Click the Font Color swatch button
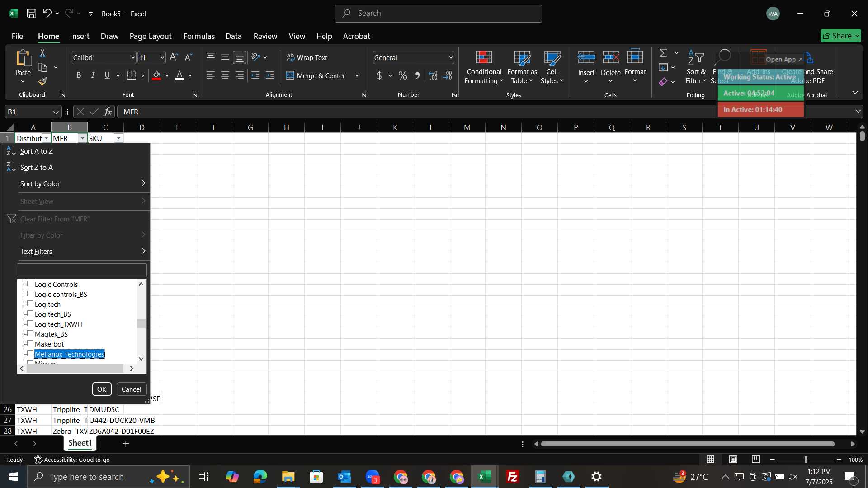This screenshot has width=868, height=488. [179, 75]
